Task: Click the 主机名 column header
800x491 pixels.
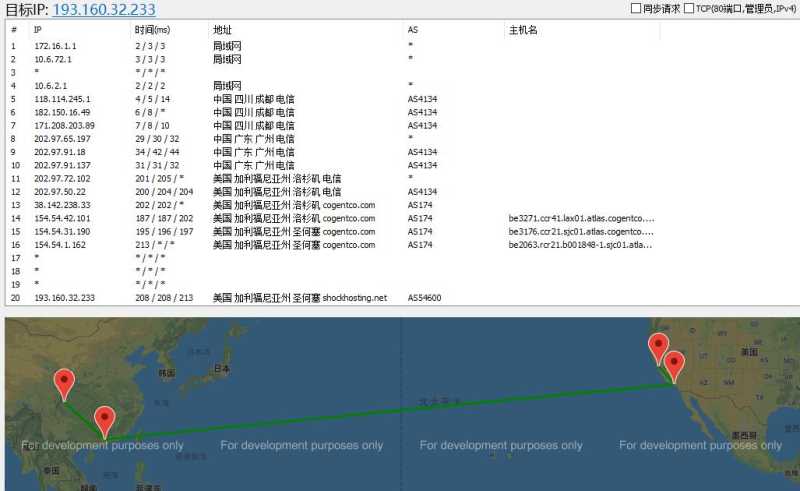Action: pyautogui.click(x=523, y=30)
